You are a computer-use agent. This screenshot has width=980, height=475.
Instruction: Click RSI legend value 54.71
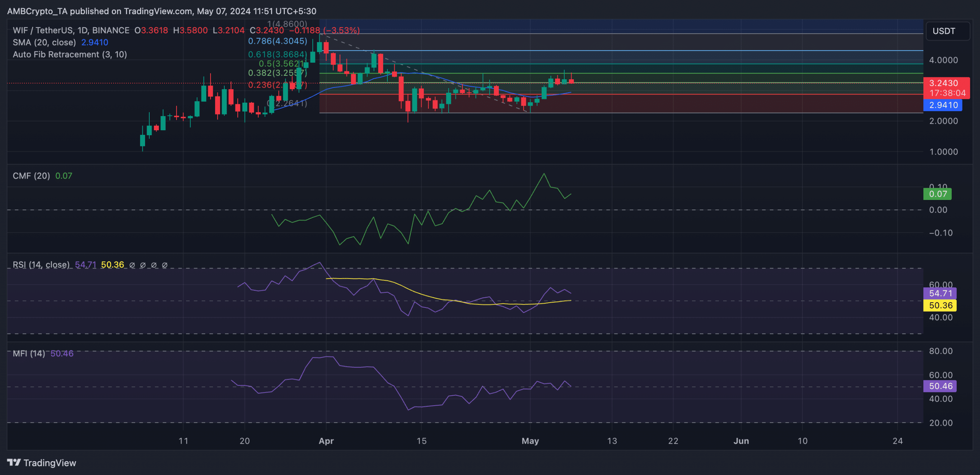tap(85, 265)
